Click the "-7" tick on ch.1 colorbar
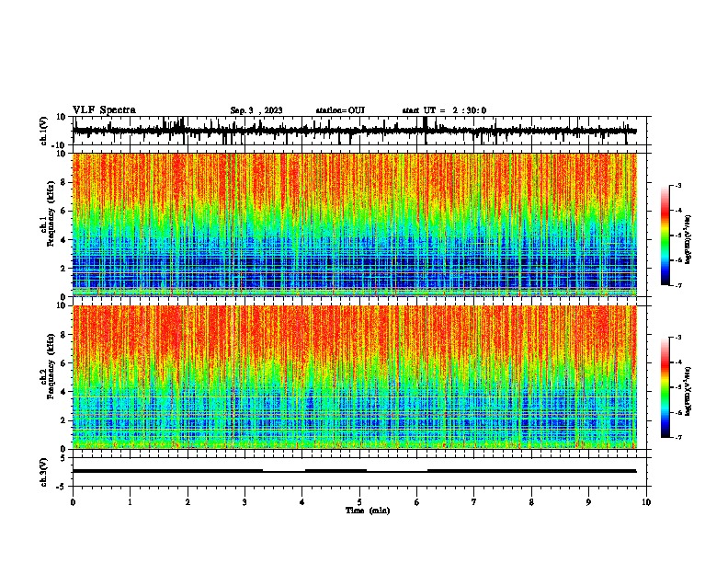Image resolution: width=728 pixels, height=563 pixels. point(677,285)
